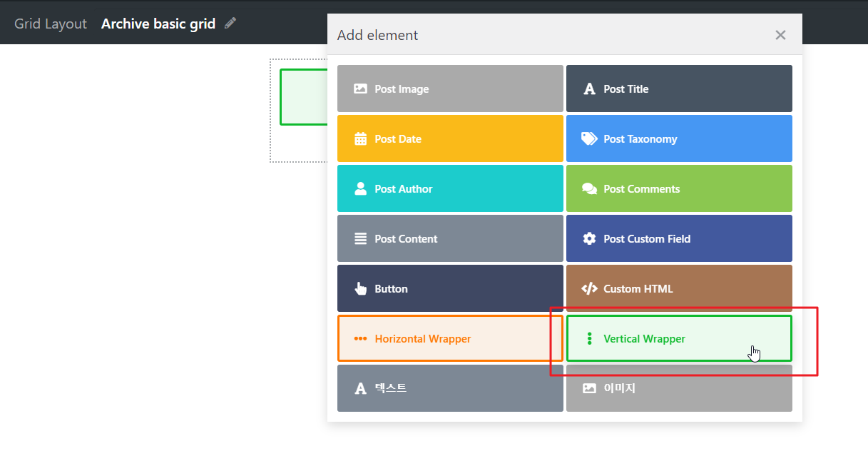Add a Post Image element

click(x=450, y=88)
